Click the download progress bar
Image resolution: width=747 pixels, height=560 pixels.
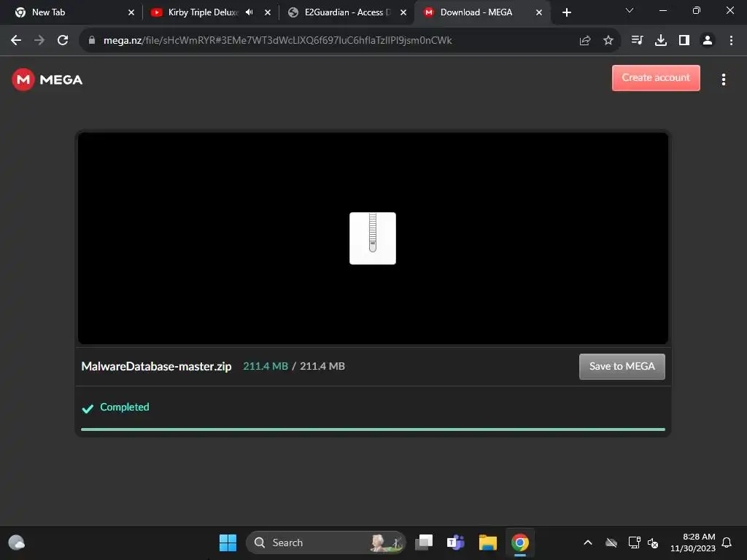373,429
